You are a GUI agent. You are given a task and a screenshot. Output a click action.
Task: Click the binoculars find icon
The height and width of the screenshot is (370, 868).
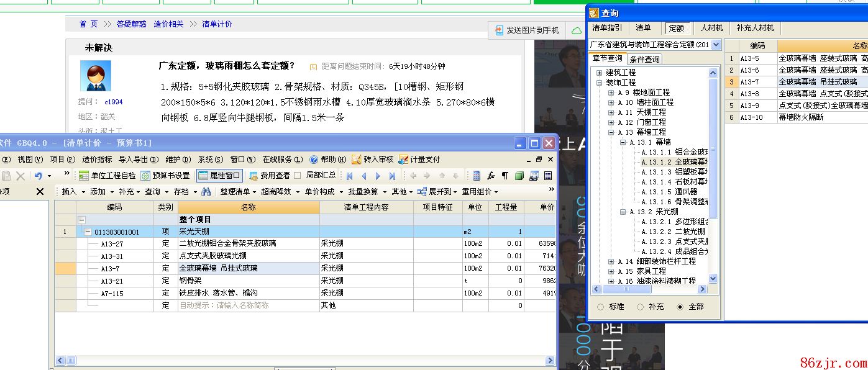pyautogui.click(x=206, y=192)
